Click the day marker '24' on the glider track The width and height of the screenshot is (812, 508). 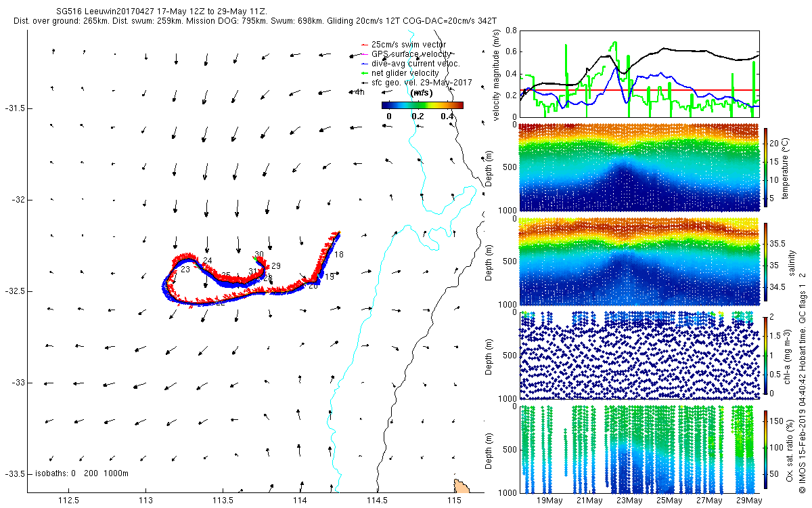click(x=207, y=261)
